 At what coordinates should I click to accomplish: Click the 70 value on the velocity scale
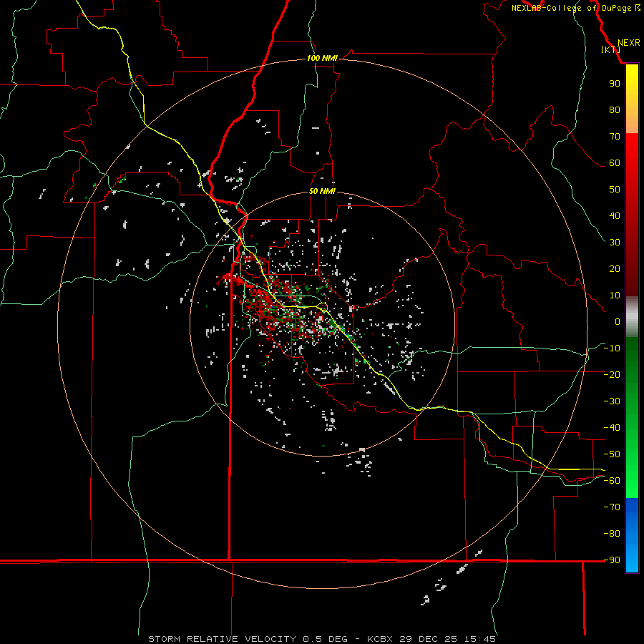[x=615, y=137]
